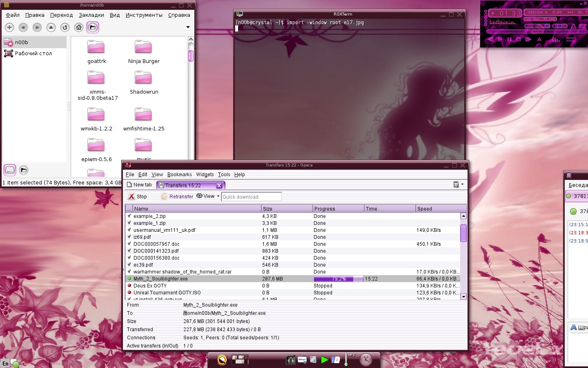Click Stop in the Opera transfers toolbar
This screenshot has width=588, height=368.
(137, 197)
